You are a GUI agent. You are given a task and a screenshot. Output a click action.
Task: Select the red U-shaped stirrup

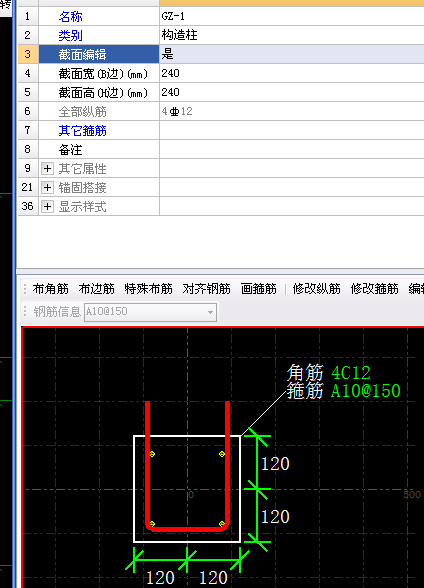187,529
